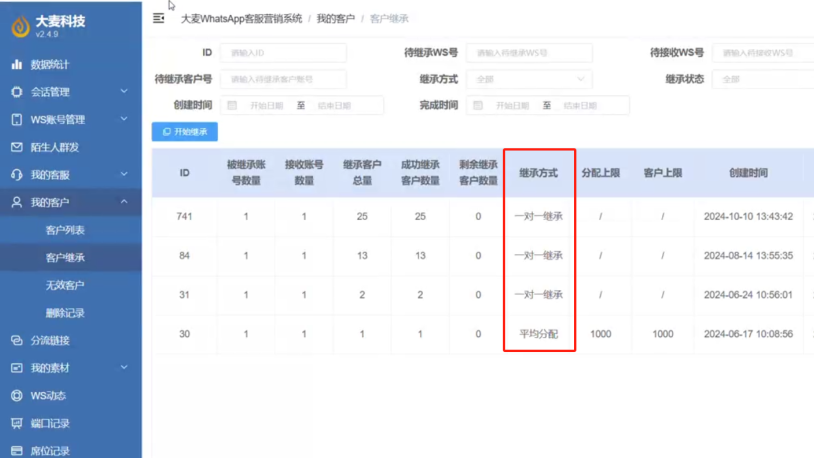Click 大麦WhatsApp客服营销系统 breadcrumb link
The width and height of the screenshot is (814, 458).
241,19
